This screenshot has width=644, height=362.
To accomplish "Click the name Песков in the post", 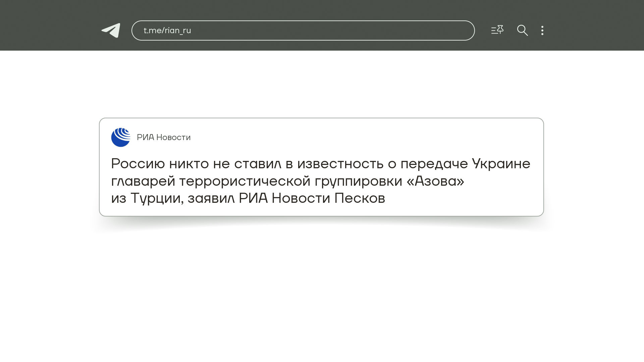I will [x=360, y=198].
